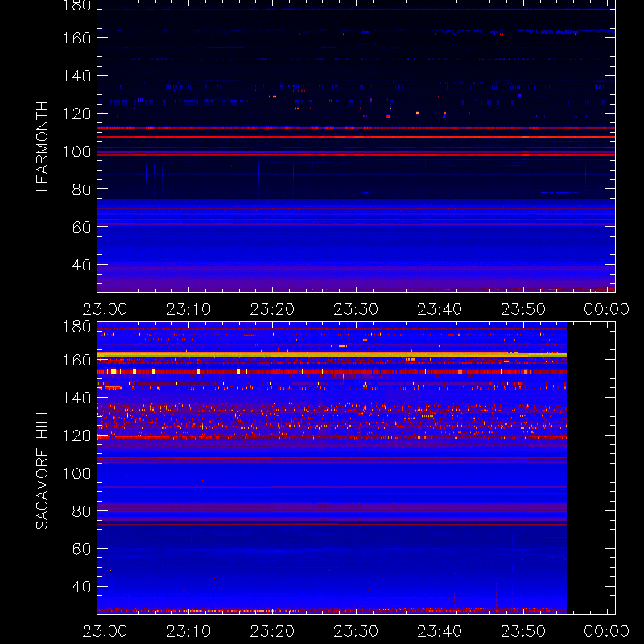Click the yellow band in Sagamore Hill spectrogram
Image resolution: width=644 pixels, height=644 pixels.
point(332,354)
